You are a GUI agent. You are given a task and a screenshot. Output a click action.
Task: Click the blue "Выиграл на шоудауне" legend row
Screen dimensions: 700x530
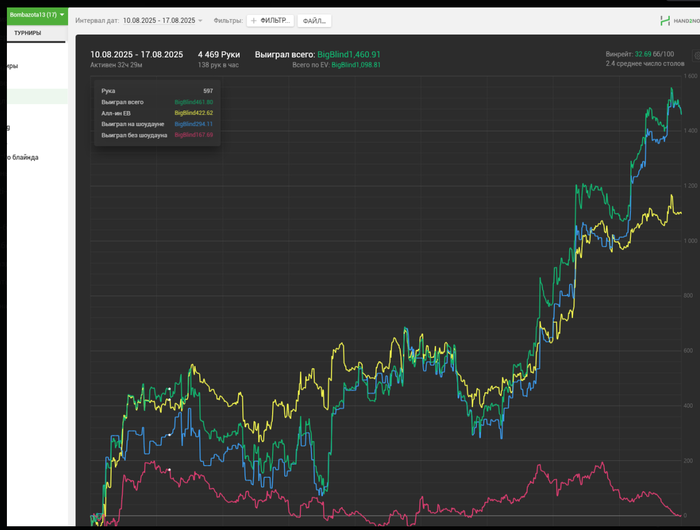click(157, 123)
